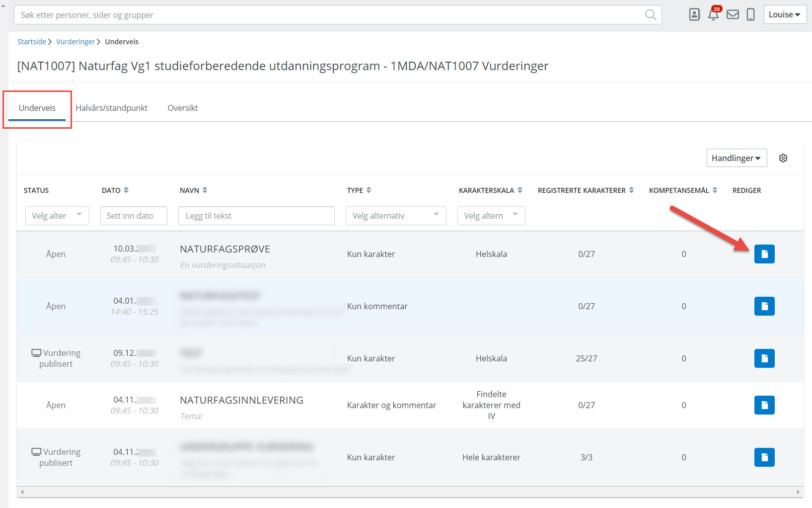Screen dimensions: 812x508
Task: Click the mobile phone icon
Action: (750, 15)
